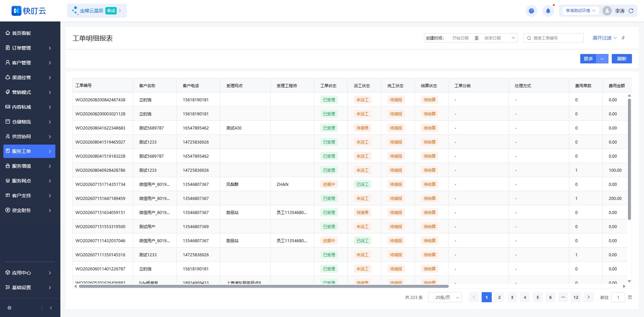644x317 pixels.
Task: Expand the 金蝶云星辰 集成 chevron
Action: point(120,11)
